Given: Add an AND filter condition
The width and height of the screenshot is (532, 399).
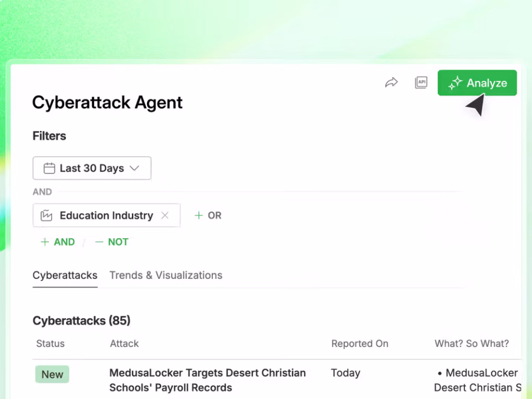Looking at the screenshot, I should click(x=58, y=242).
